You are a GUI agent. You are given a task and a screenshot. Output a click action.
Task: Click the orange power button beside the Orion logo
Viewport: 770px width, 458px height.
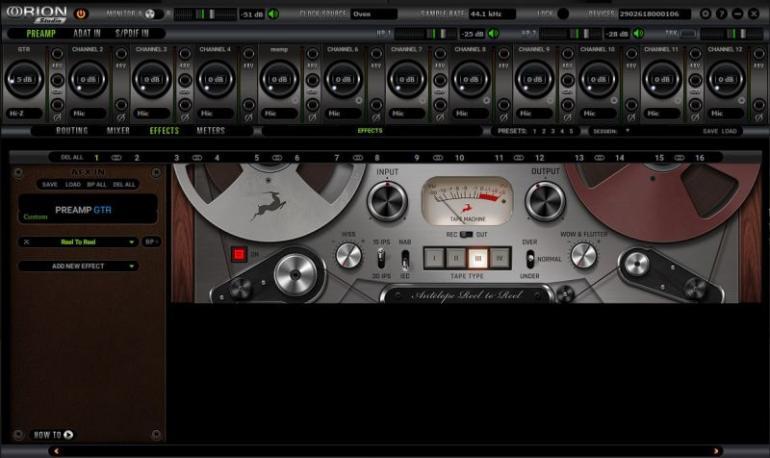coord(81,14)
